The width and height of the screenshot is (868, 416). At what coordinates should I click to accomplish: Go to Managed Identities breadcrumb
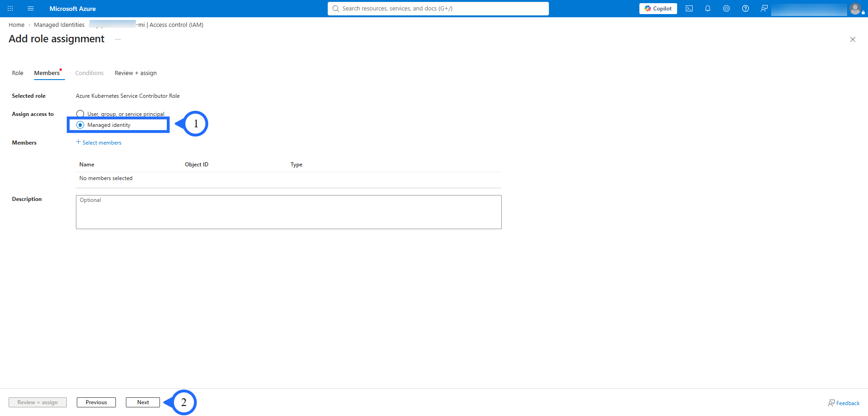tap(59, 25)
